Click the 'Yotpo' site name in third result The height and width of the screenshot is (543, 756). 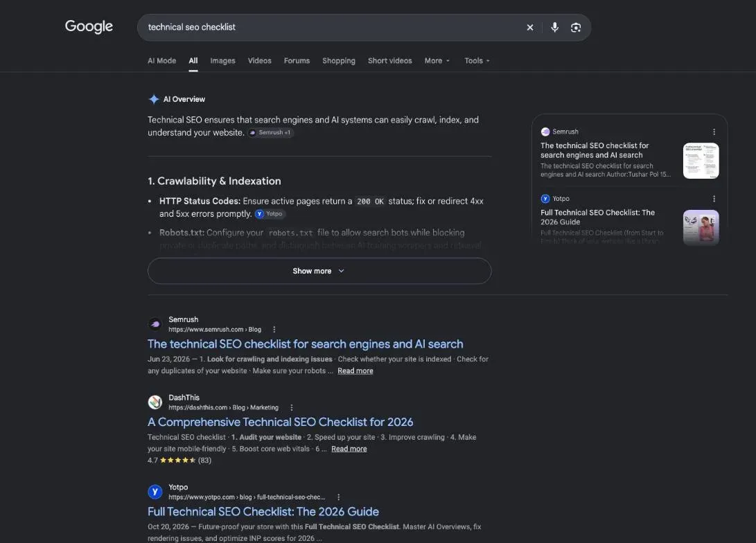click(x=178, y=487)
